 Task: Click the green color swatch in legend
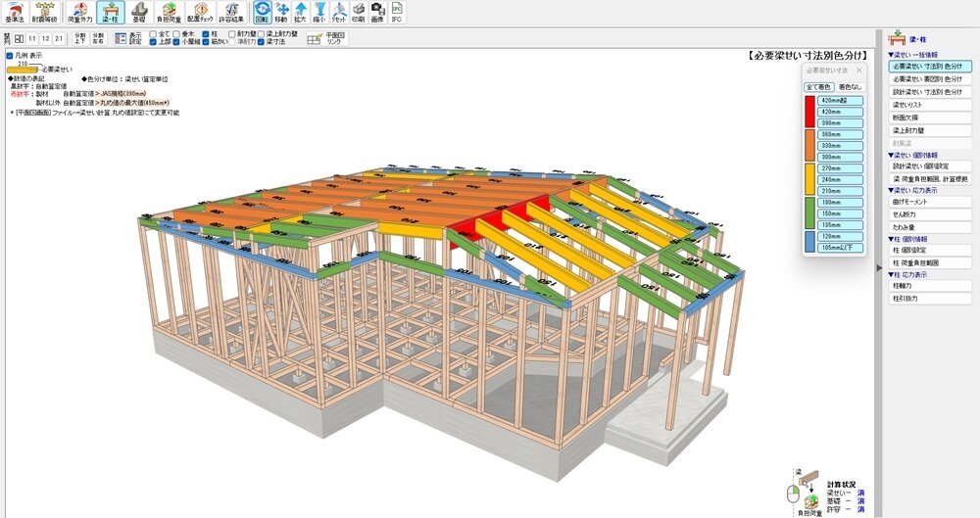(x=810, y=213)
